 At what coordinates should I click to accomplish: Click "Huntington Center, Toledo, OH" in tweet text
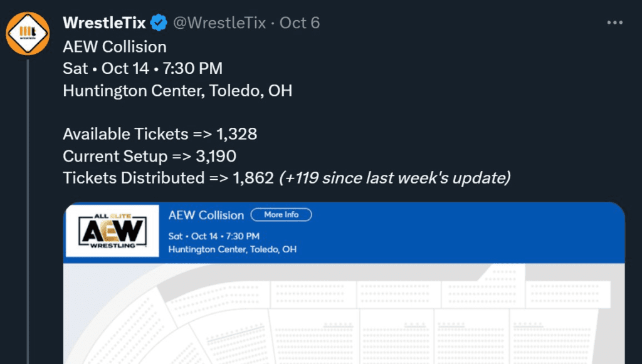(x=177, y=90)
